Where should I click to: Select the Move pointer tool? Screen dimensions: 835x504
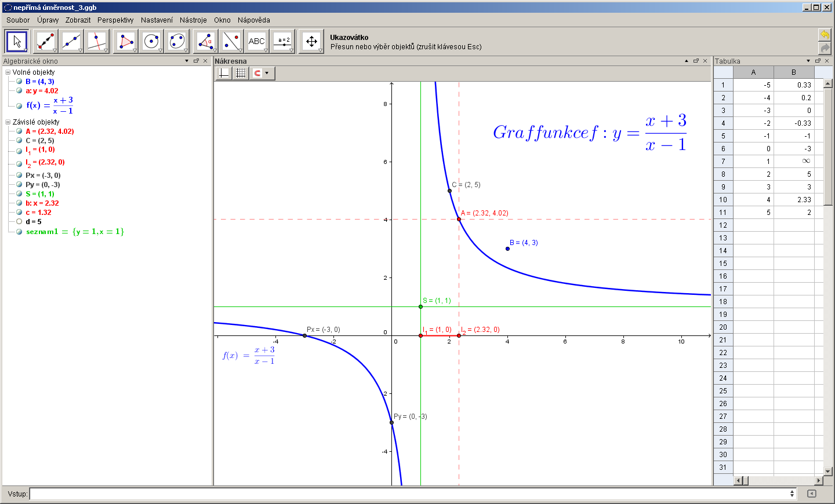pos(17,42)
